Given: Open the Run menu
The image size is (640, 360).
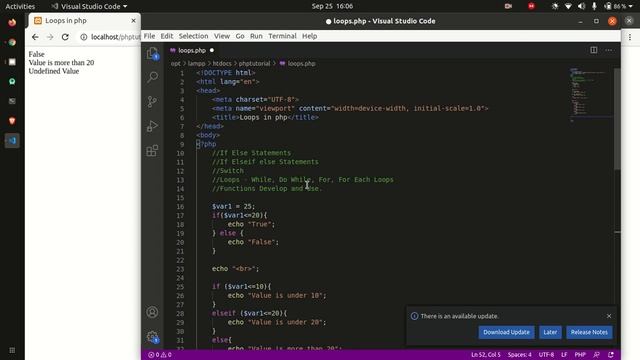Looking at the screenshot, I should [x=256, y=36].
